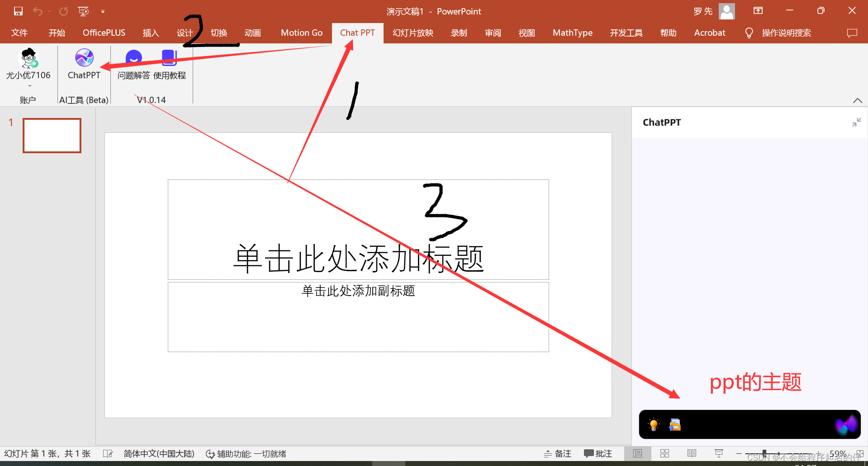Collapse the ChatPPT side panel
868x466 pixels.
(x=856, y=122)
